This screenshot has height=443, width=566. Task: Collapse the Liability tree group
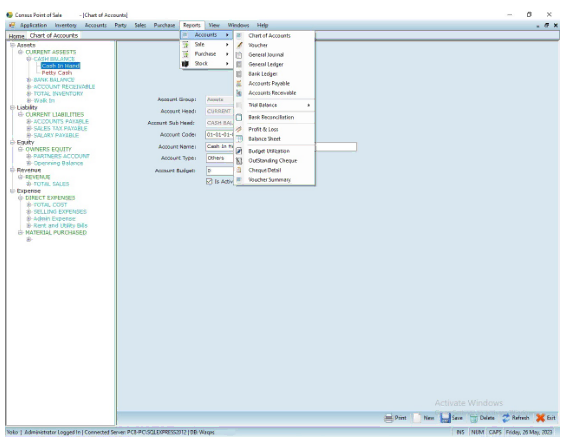point(12,108)
